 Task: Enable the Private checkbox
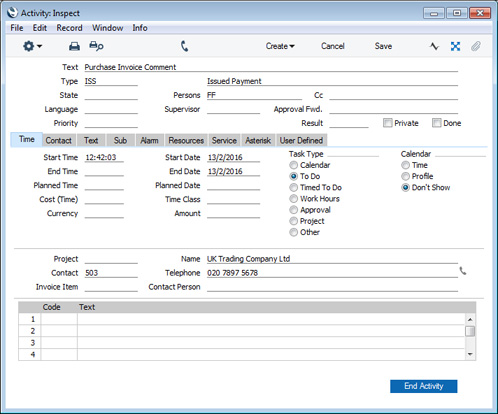(387, 123)
